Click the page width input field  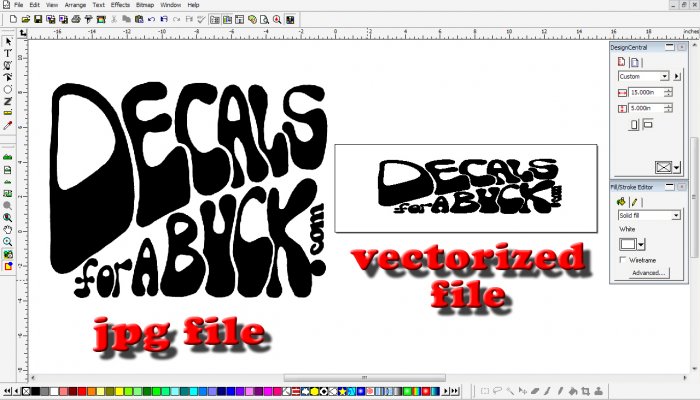coord(646,92)
